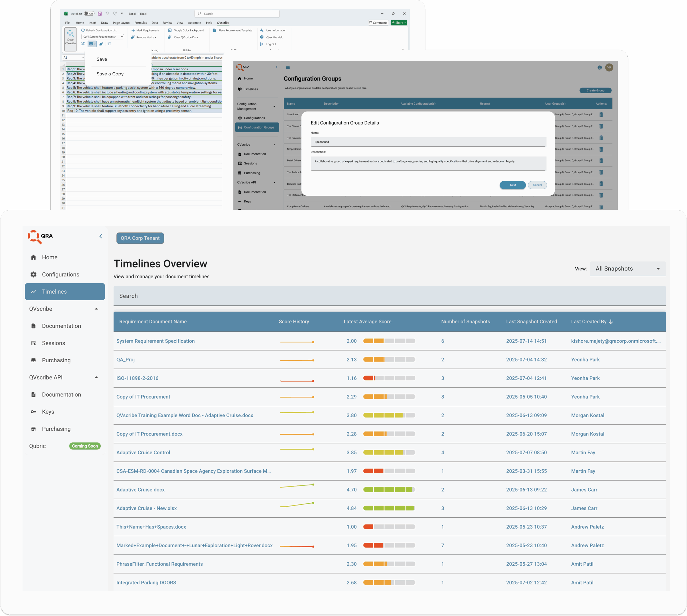Screen dimensions: 687x616
Task: Sort by Last Created By column header
Action: (x=592, y=322)
